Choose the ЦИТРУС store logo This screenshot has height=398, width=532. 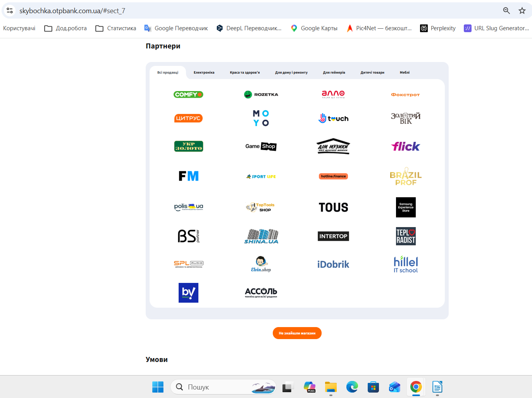(x=188, y=118)
